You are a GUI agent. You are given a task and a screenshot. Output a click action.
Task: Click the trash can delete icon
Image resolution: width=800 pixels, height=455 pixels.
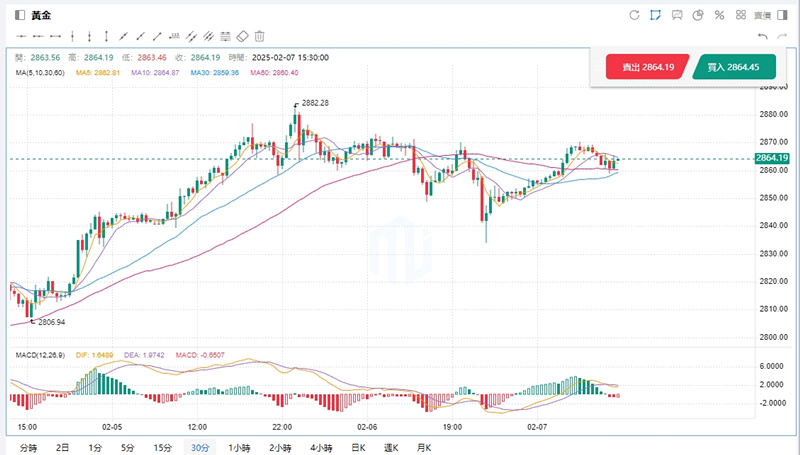(x=260, y=36)
